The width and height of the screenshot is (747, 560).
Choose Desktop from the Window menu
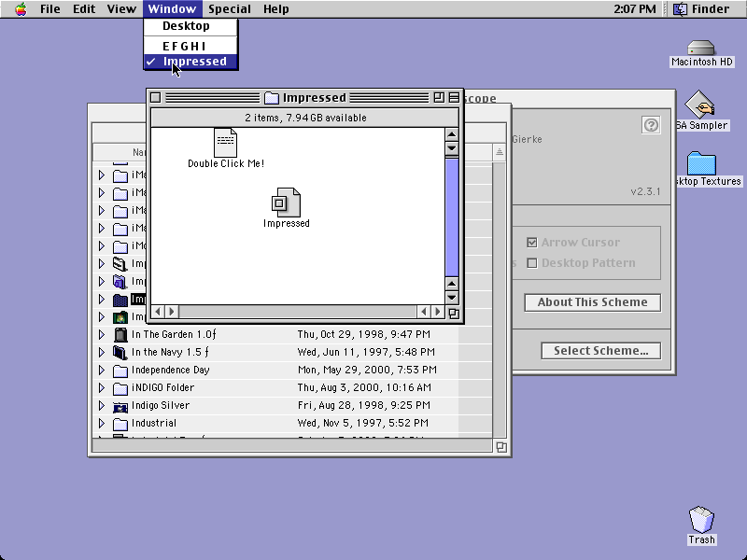pos(190,26)
